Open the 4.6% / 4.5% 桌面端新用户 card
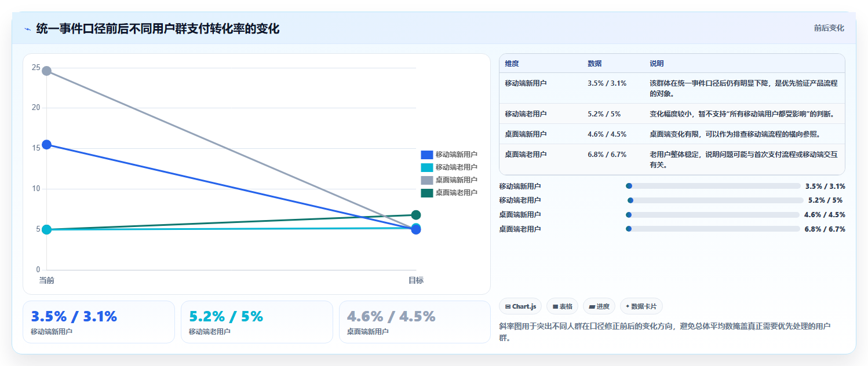This screenshot has height=366, width=868. click(x=415, y=322)
